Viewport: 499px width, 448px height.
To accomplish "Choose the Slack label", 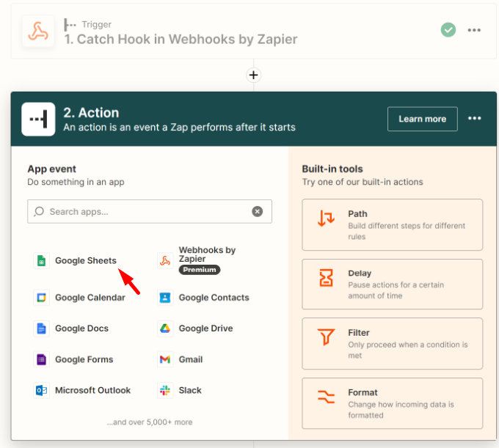I will pos(190,391).
